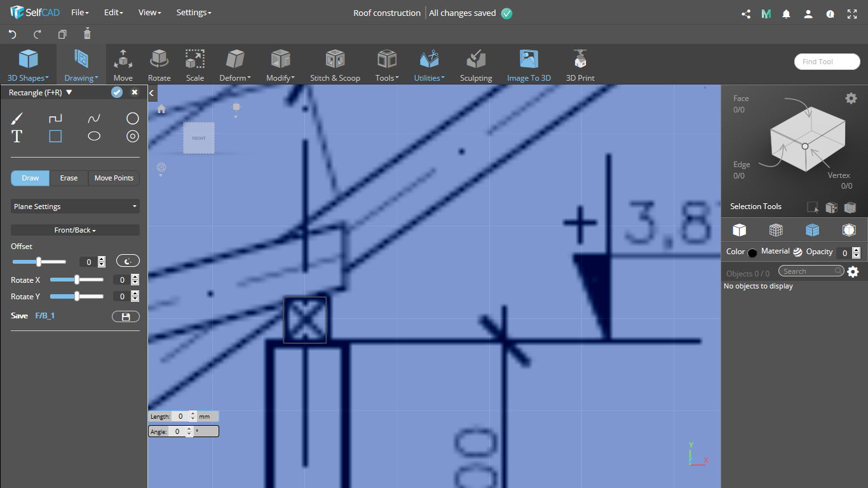Enable solid shading view mode
Viewport: 868px width, 488px height.
coord(739,229)
